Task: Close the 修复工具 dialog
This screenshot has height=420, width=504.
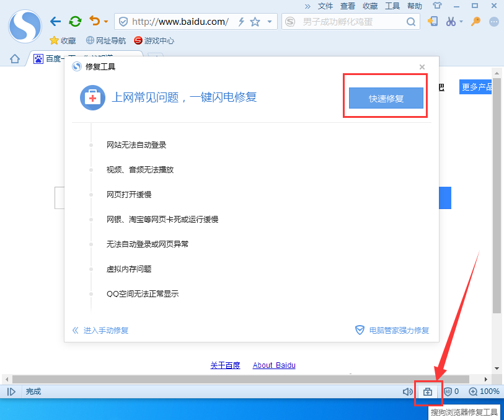Action: 422,67
